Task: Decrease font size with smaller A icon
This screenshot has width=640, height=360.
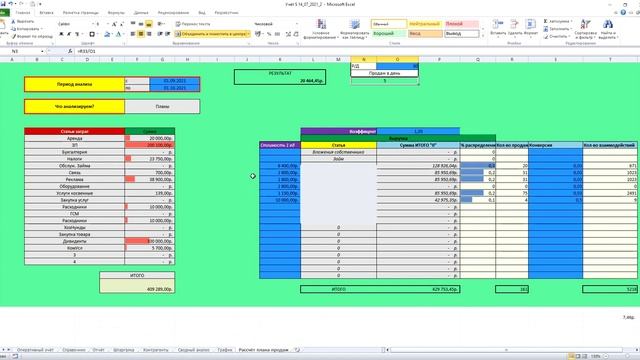Action: click(x=122, y=24)
